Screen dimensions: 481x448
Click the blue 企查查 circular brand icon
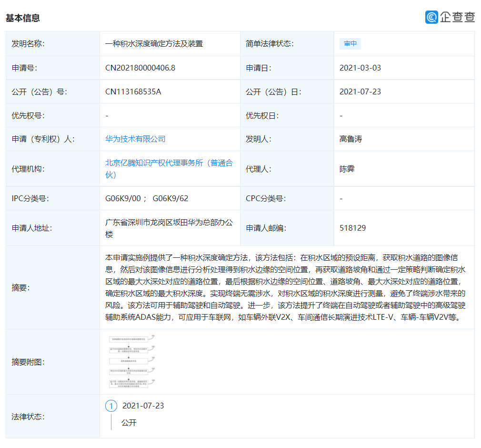(431, 17)
